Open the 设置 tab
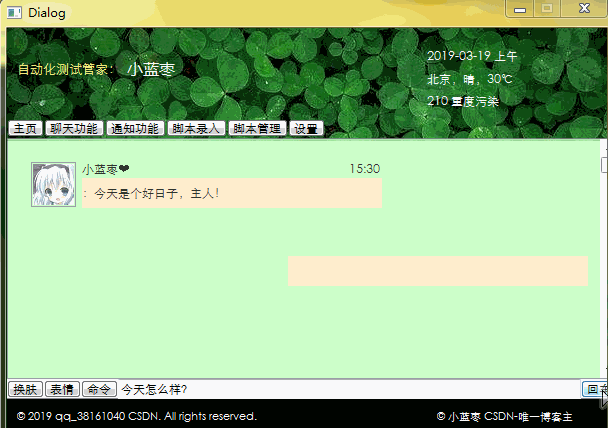This screenshot has height=428, width=608. tap(306, 128)
